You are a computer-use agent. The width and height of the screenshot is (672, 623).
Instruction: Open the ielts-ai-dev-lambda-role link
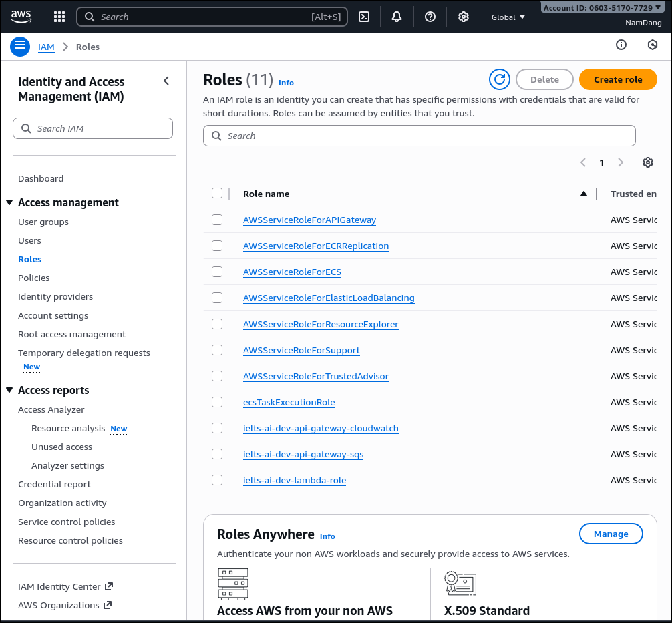click(295, 480)
